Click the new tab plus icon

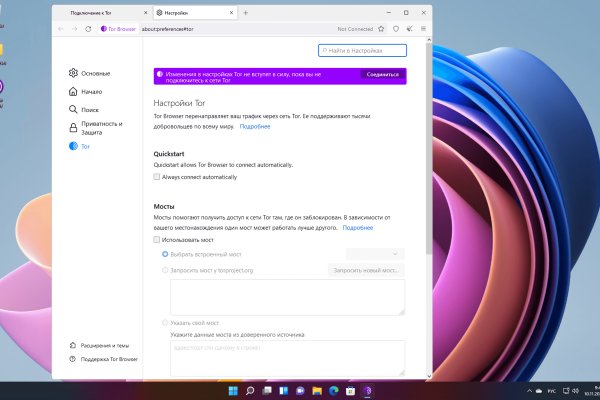[x=246, y=13]
